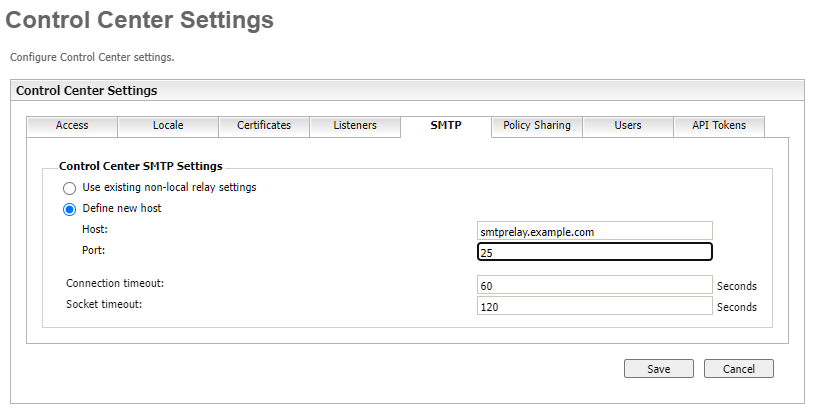Switch to the Users tab
The height and width of the screenshot is (414, 819).
628,126
